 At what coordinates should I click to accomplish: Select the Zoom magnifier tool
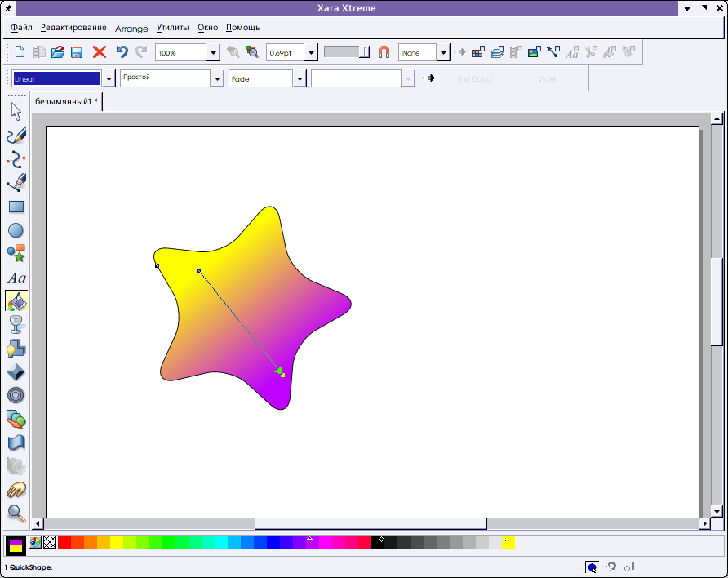point(16,514)
